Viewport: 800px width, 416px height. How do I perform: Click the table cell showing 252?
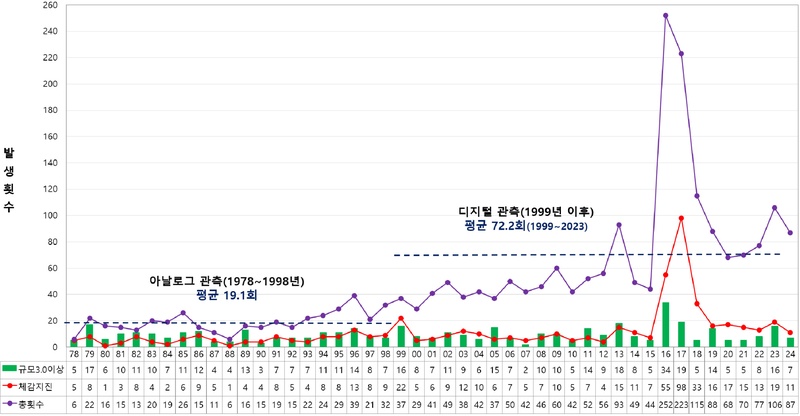click(x=666, y=405)
